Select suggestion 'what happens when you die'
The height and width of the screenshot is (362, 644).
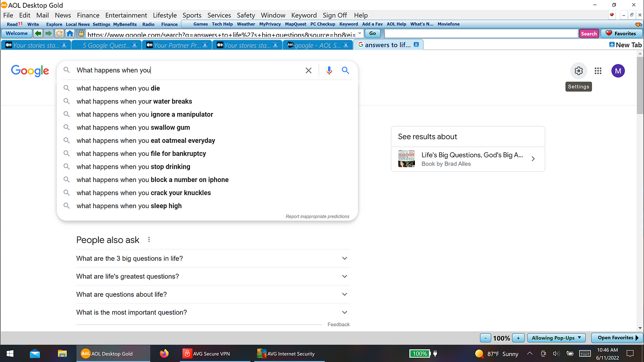coord(207,88)
